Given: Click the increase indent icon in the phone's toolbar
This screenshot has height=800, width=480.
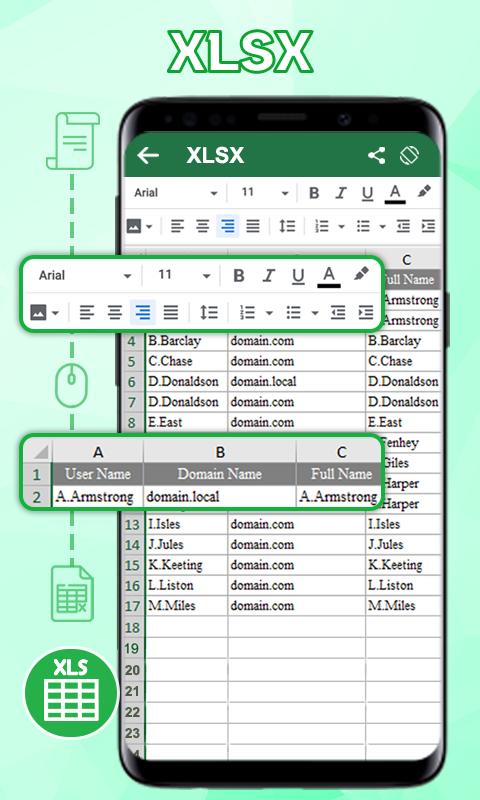Looking at the screenshot, I should 428,226.
